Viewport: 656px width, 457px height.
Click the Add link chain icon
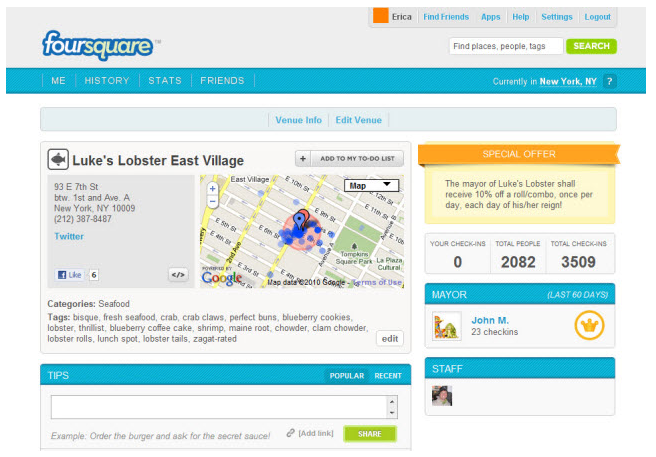pyautogui.click(x=290, y=433)
